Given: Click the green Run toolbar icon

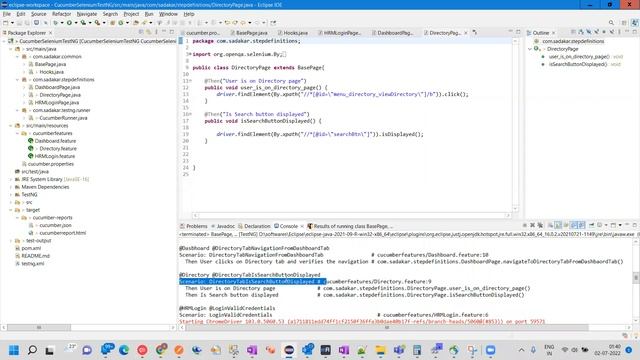Looking at the screenshot, I should coord(69,23).
